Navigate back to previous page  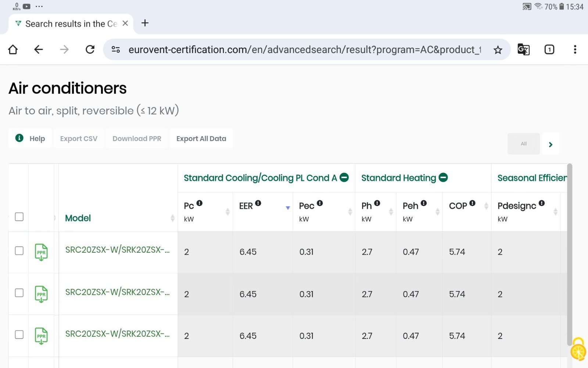pos(39,49)
